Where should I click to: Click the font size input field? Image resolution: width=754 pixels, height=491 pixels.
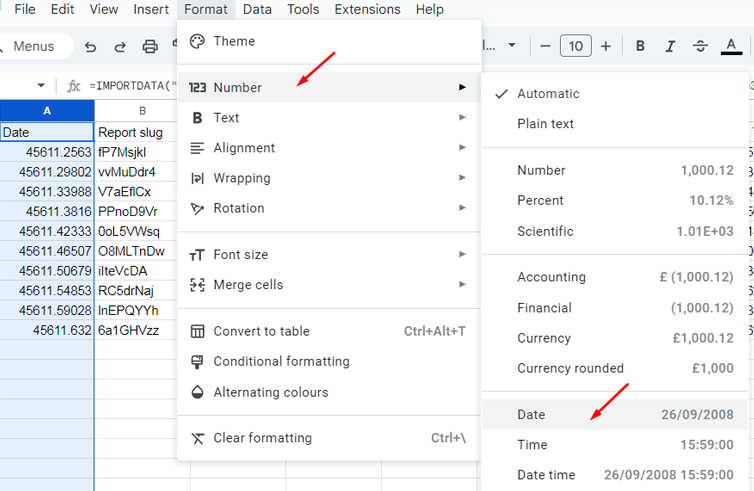[576, 46]
